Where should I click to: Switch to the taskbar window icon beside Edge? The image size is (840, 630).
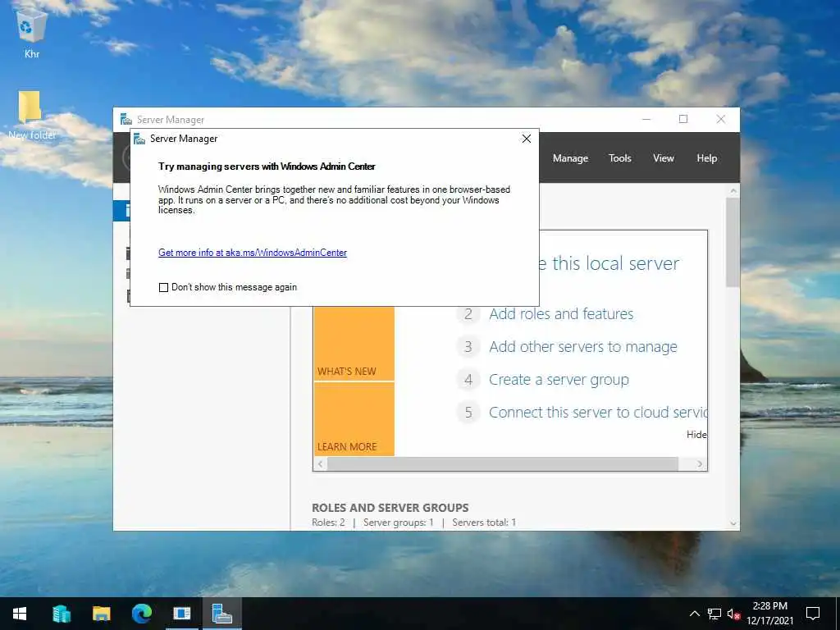pyautogui.click(x=181, y=614)
